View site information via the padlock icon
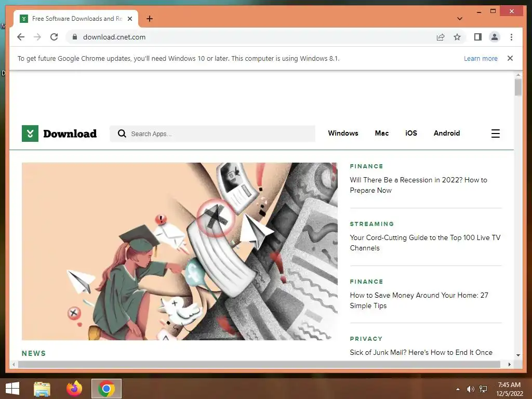532x399 pixels. 75,37
